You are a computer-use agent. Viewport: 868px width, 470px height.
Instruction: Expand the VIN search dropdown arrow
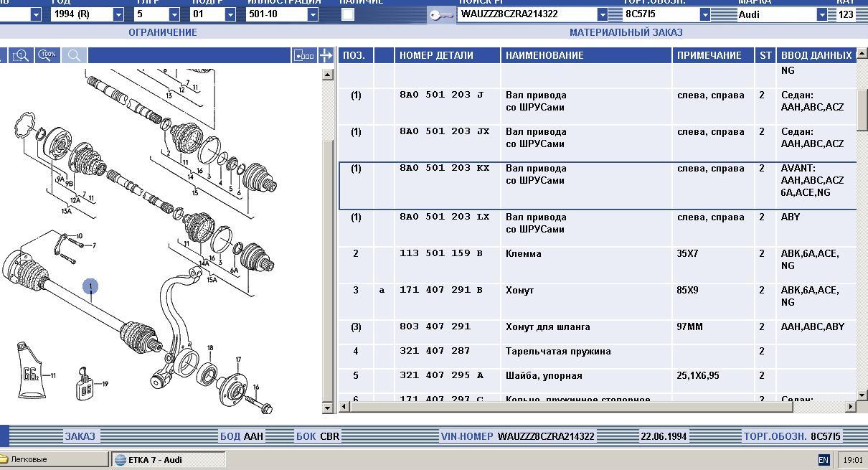click(602, 14)
